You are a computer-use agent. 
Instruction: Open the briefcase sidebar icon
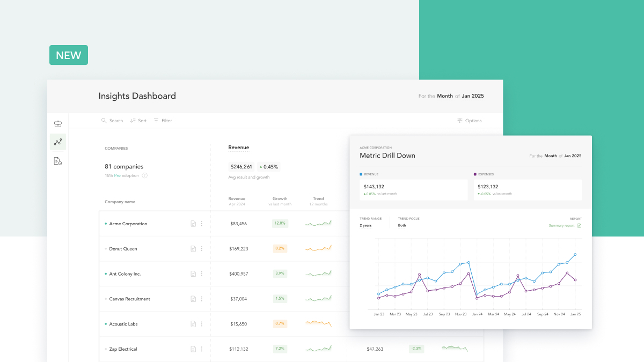pos(58,124)
